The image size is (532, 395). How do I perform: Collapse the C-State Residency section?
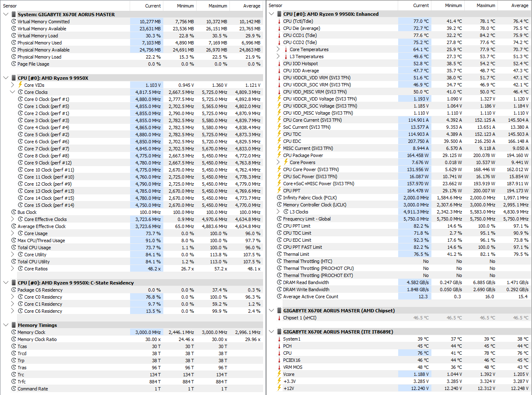tap(6, 283)
